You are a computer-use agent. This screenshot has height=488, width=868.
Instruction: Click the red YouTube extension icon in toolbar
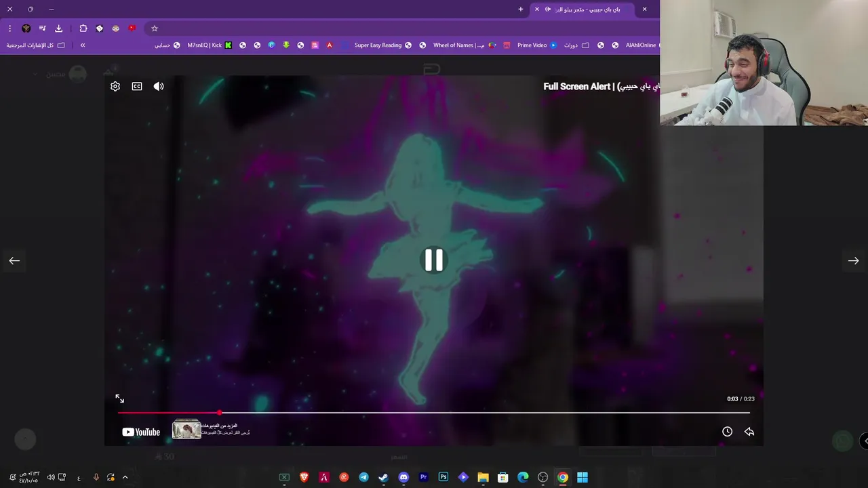pyautogui.click(x=132, y=28)
